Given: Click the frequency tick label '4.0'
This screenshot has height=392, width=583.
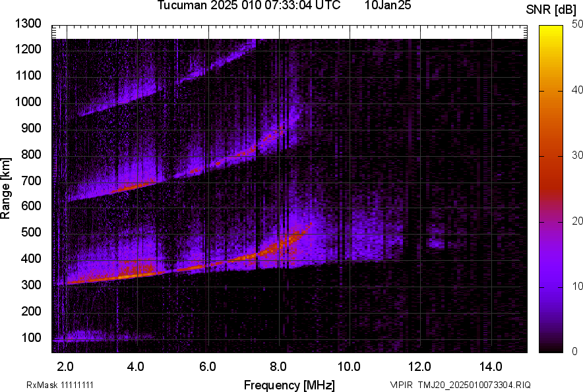Looking at the screenshot, I should pos(136,367).
